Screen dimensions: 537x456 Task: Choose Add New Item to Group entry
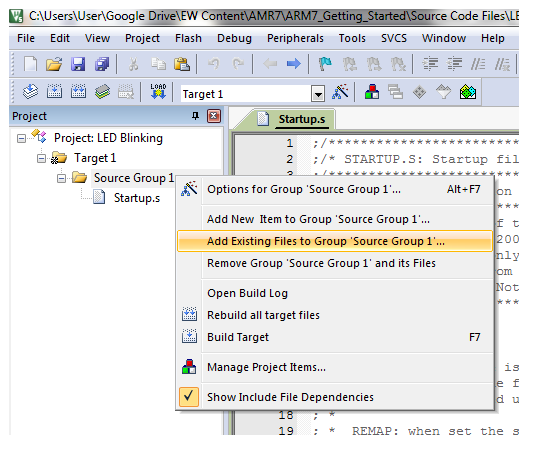335,219
